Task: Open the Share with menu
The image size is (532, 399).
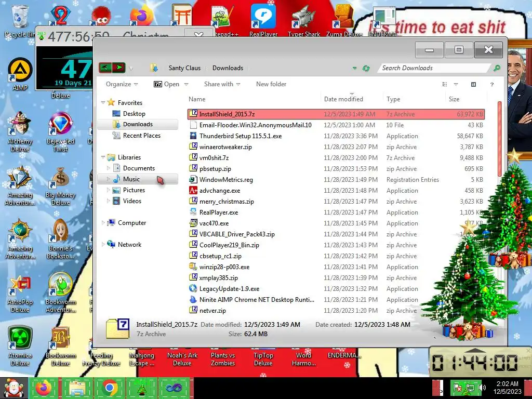Action: point(222,84)
